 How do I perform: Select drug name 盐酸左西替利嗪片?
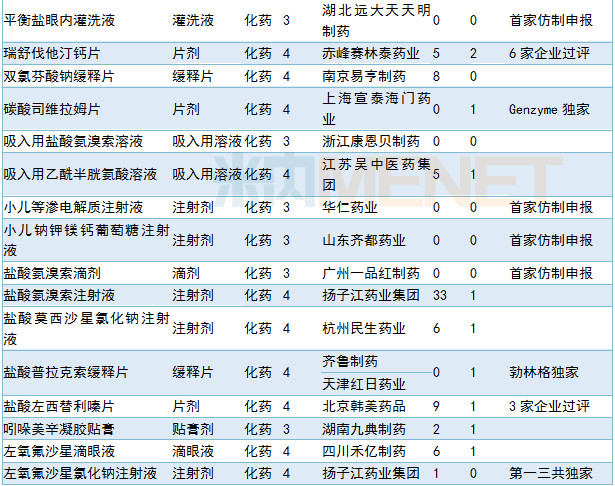(x=59, y=406)
